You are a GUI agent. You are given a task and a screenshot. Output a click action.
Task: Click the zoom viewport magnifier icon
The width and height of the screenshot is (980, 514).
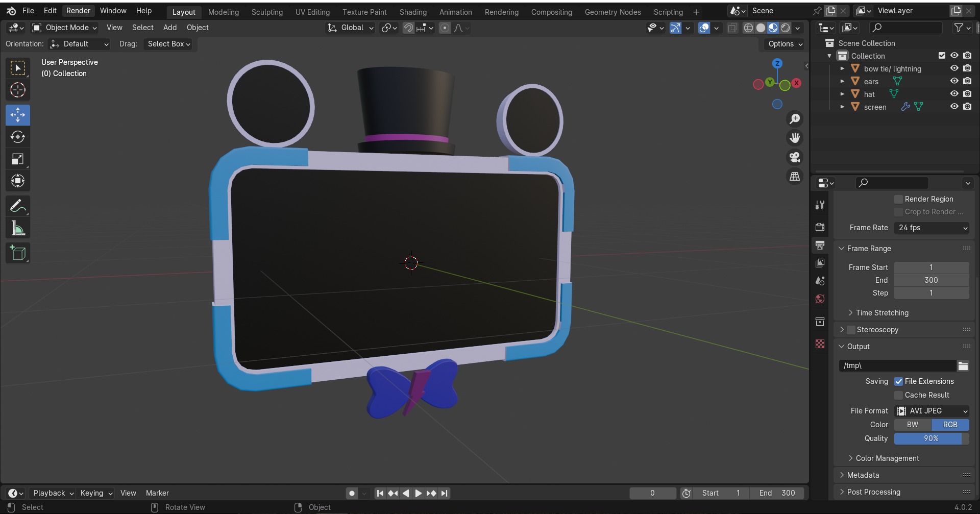point(795,119)
